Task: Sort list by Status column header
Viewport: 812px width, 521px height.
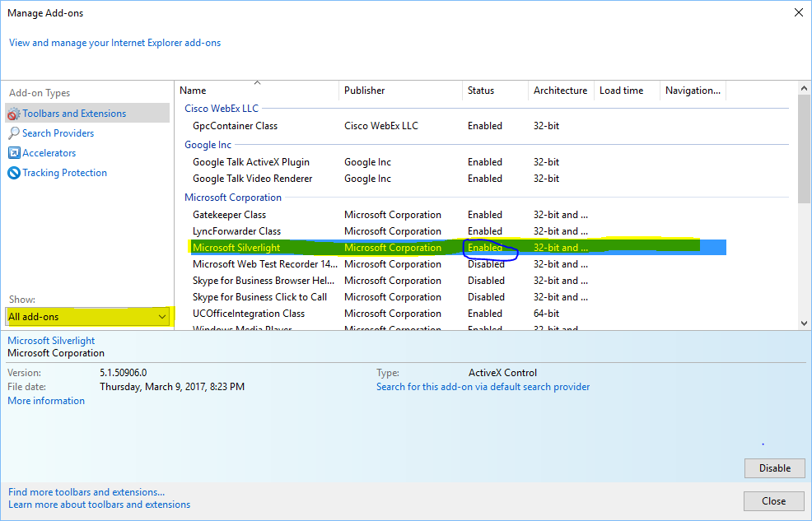Action: 495,91
